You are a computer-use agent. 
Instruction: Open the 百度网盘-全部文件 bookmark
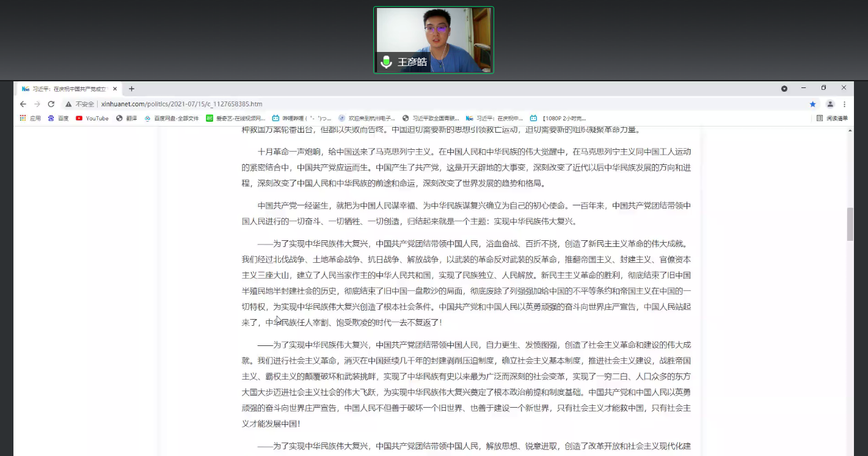pos(172,118)
